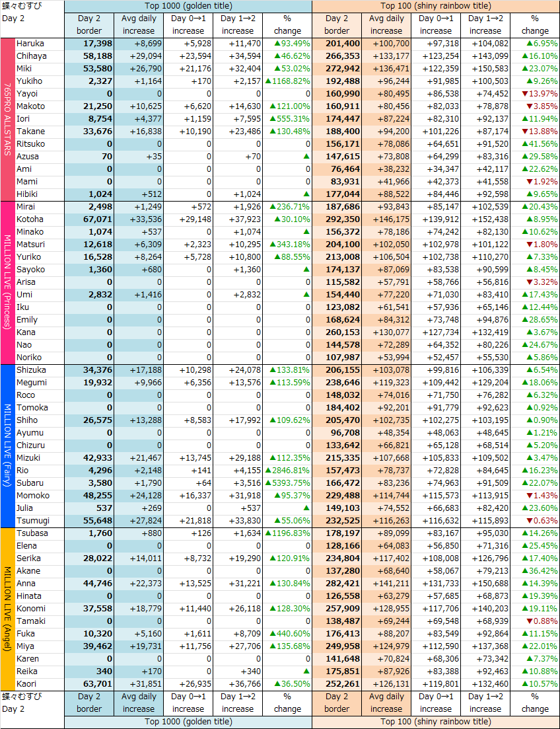Select Rio's 2846.81% change cell
Screen dimensions: 560x729
click(287, 471)
